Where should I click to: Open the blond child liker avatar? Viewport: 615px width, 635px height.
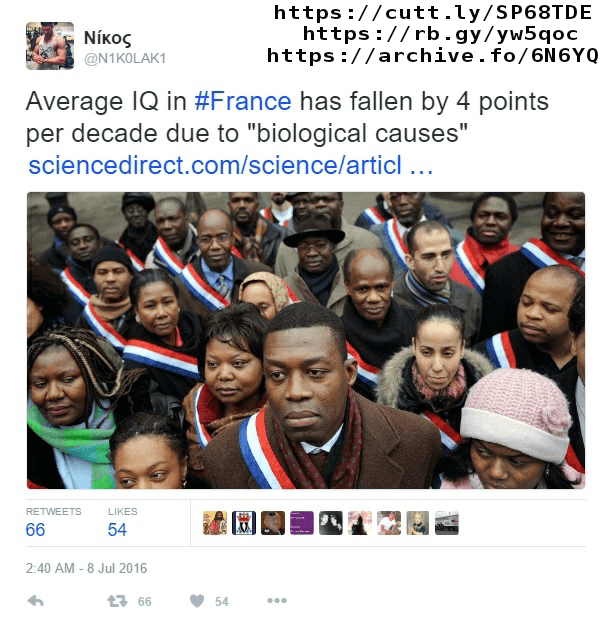click(x=418, y=523)
